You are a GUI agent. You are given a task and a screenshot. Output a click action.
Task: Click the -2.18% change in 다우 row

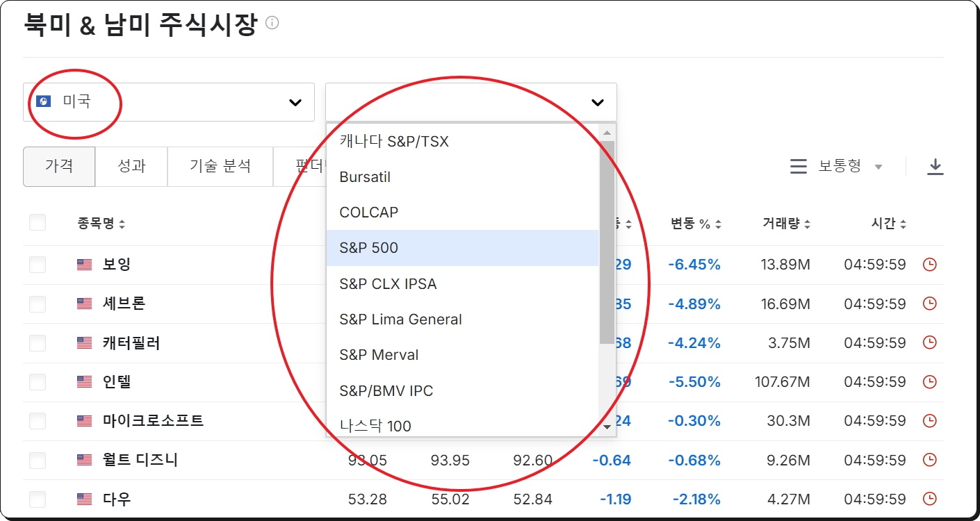point(696,499)
